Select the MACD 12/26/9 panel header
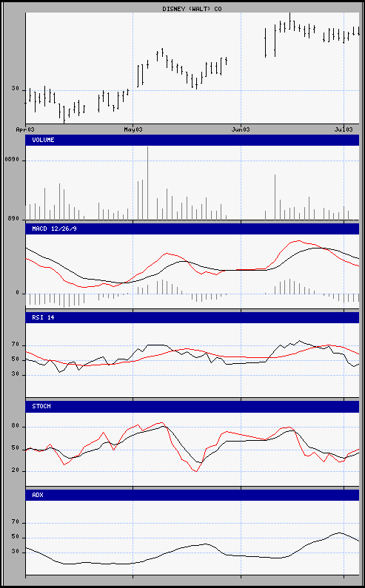 point(192,229)
